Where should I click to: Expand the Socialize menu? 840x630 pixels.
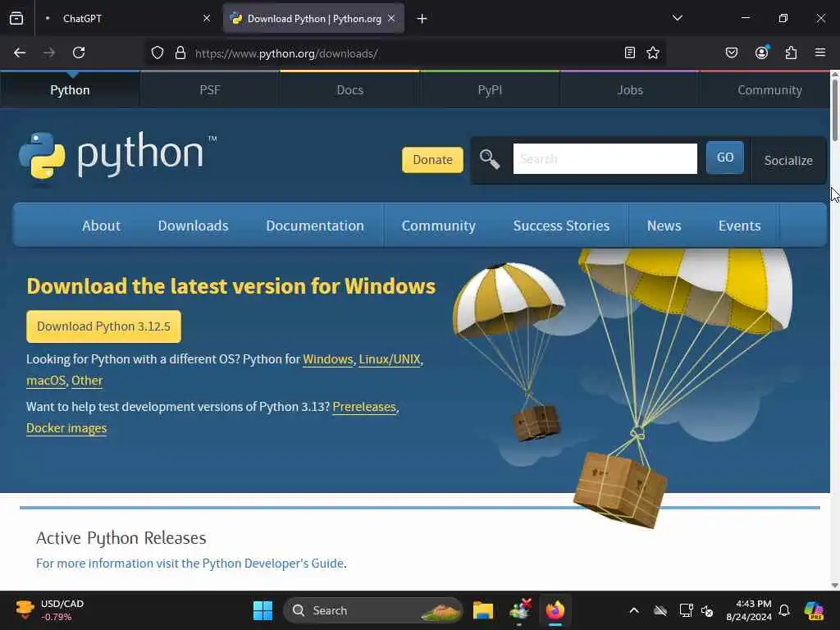point(788,160)
